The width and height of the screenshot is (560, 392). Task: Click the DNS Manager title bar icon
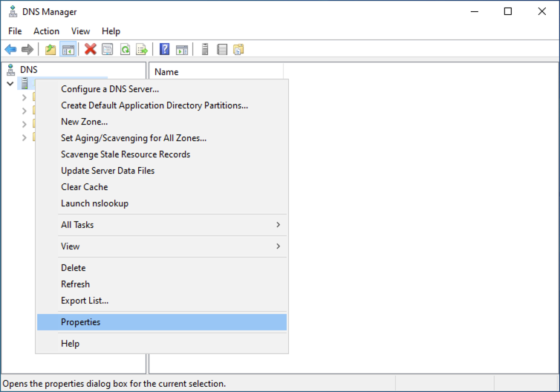(13, 11)
